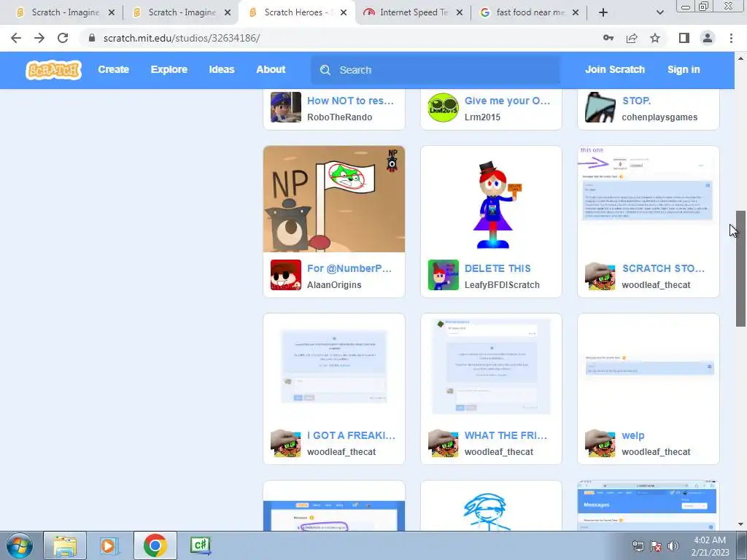This screenshot has width=747, height=560.
Task: Click the AlaanOrigins username
Action: (x=334, y=285)
